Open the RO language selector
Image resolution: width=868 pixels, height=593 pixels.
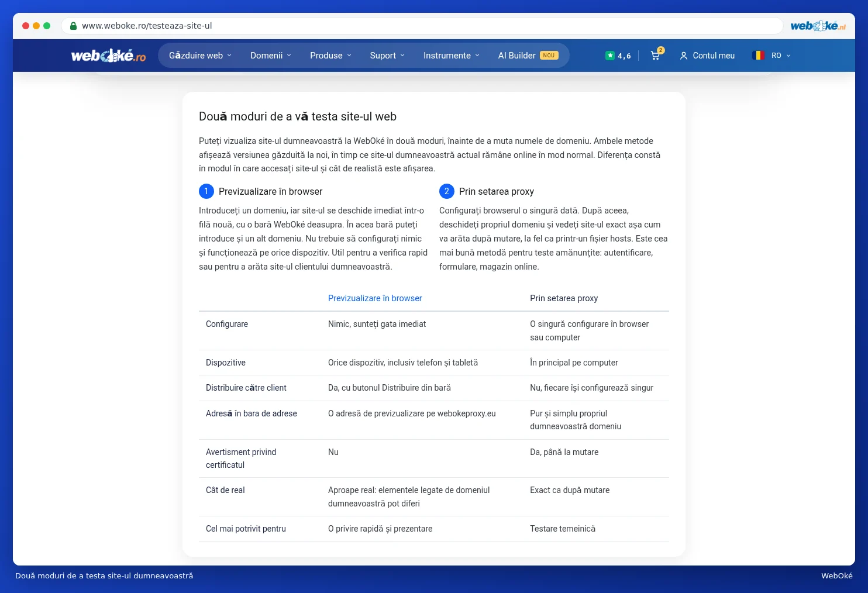tap(781, 56)
